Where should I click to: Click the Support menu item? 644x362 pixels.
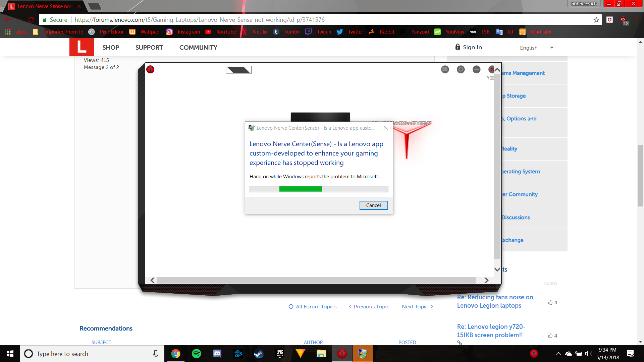tap(149, 47)
